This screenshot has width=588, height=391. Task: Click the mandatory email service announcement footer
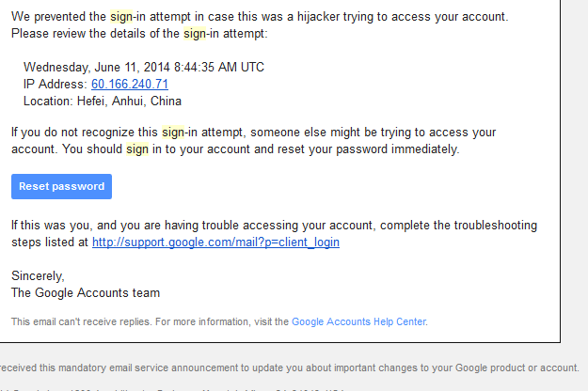coord(290,368)
